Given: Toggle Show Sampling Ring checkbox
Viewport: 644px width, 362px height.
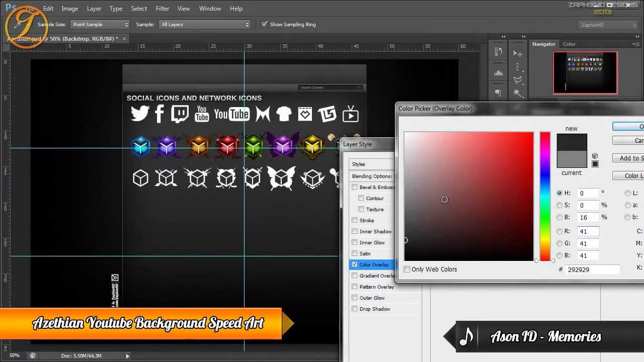Looking at the screenshot, I should [265, 24].
